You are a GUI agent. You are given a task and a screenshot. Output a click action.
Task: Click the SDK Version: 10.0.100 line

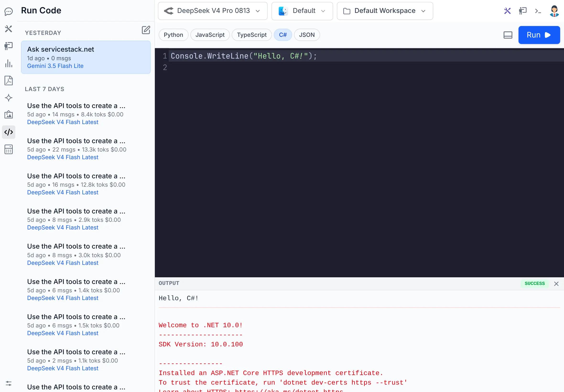[201, 344]
